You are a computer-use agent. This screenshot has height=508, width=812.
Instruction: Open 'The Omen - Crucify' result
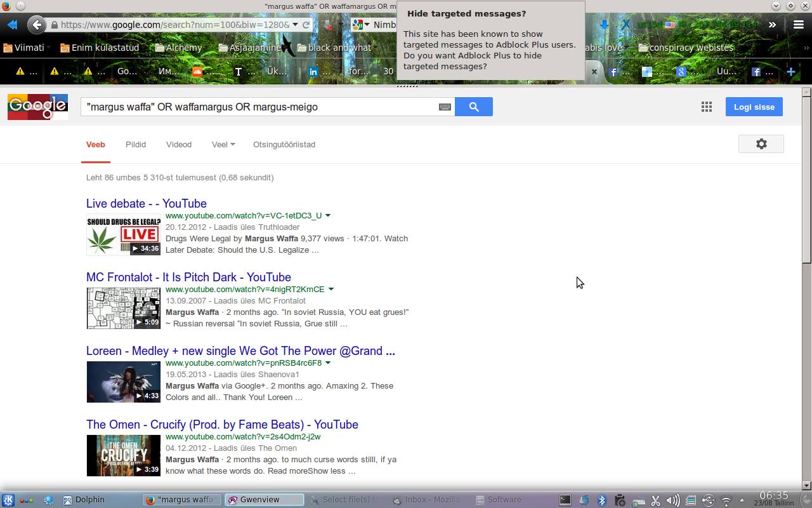pyautogui.click(x=222, y=424)
